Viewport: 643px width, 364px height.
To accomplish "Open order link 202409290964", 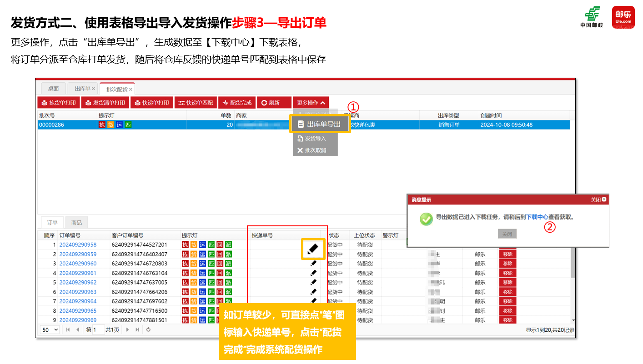I will click(78, 301).
